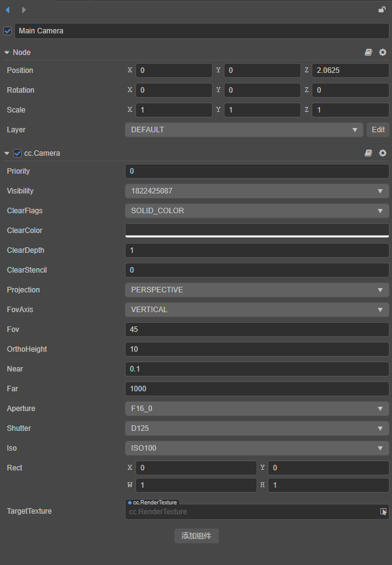
Task: Open cc.Camera help documentation icon
Action: point(369,153)
